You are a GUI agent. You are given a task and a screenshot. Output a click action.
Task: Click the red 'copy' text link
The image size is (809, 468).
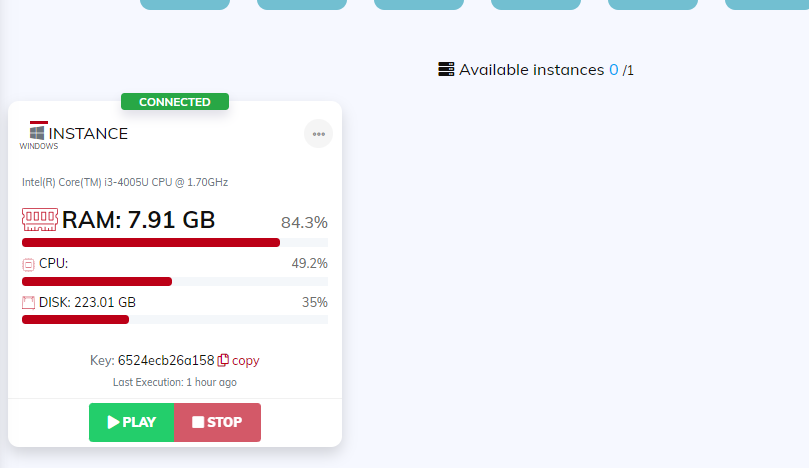click(x=246, y=360)
